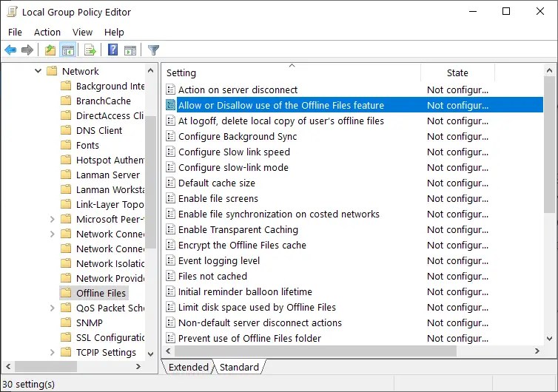Select Limit disk space used by Offline Files
Viewport: 558px width, 392px height.
354,308
